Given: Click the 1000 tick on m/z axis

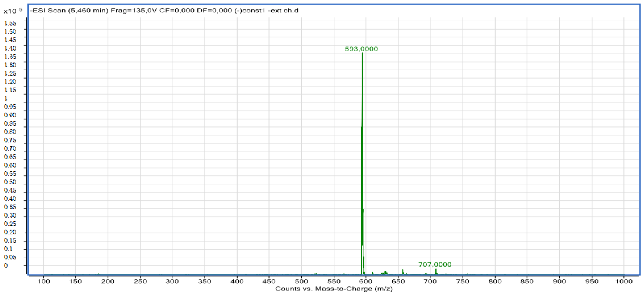Looking at the screenshot, I should (624, 281).
